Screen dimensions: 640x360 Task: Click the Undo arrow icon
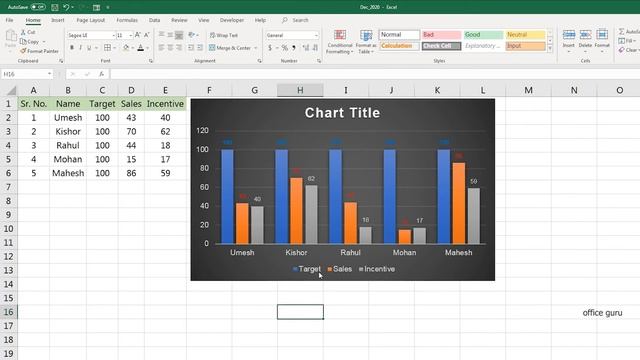point(66,7)
